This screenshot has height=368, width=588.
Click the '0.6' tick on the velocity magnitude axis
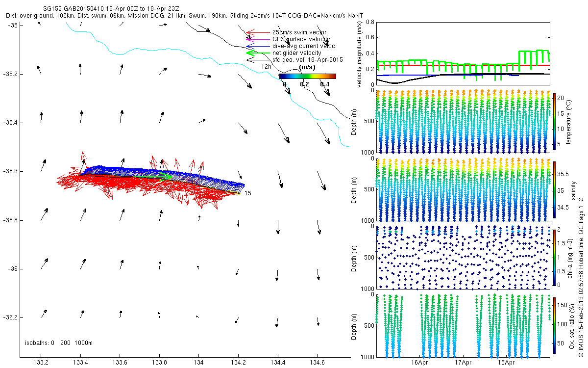370,38
